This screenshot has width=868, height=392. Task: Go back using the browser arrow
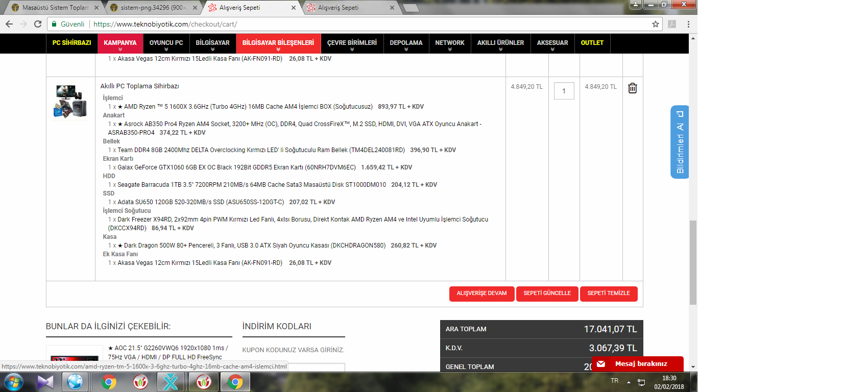9,24
